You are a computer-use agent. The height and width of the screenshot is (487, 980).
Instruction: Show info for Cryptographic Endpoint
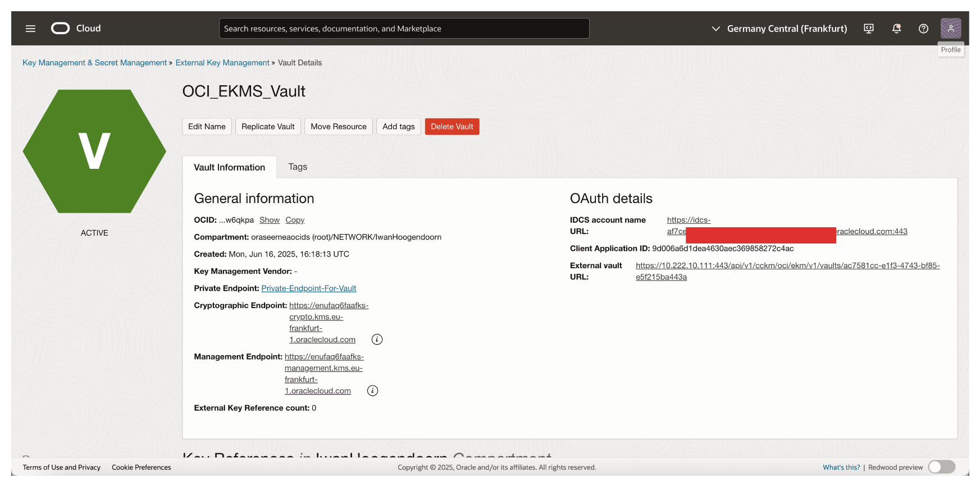coord(377,339)
